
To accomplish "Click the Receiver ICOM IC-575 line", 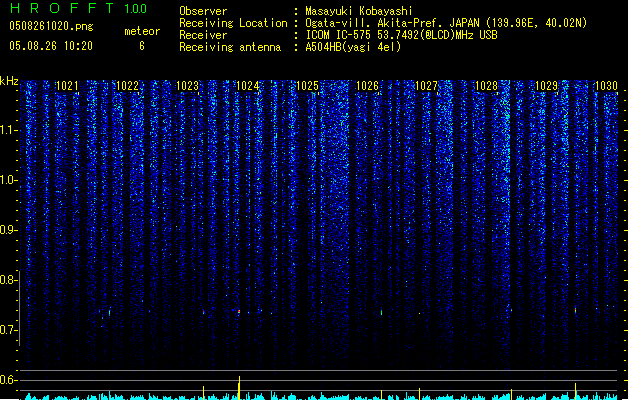I will (x=401, y=35).
